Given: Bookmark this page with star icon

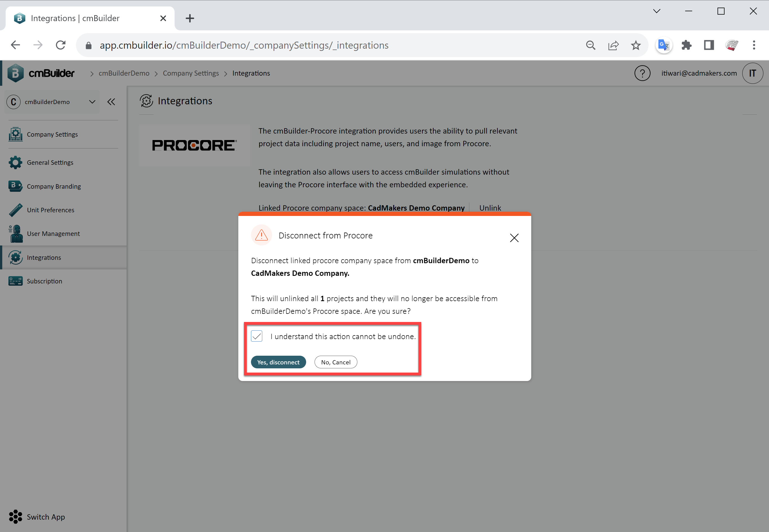Looking at the screenshot, I should (x=636, y=45).
